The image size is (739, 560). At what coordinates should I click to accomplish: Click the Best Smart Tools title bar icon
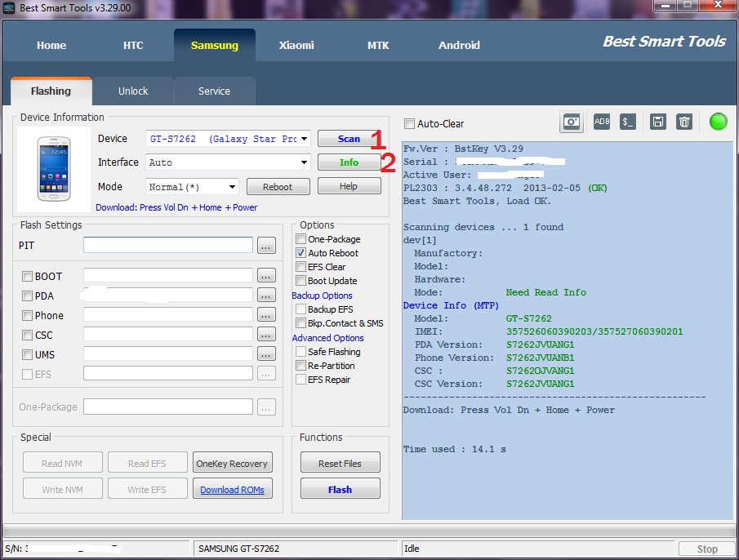[10, 8]
